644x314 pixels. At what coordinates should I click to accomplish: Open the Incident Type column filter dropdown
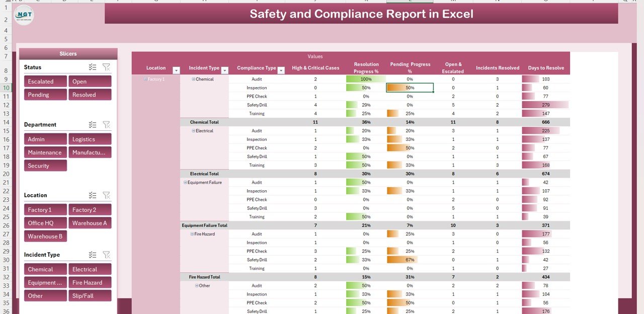coord(224,70)
